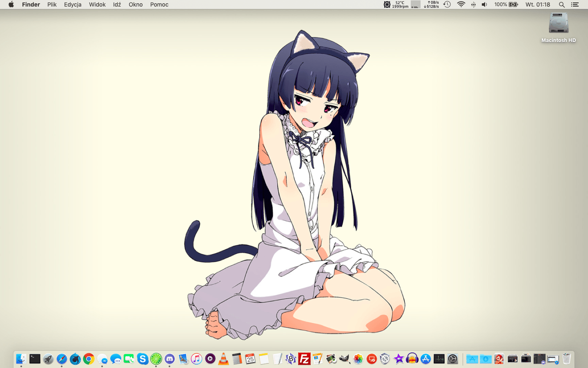
Task: Open Audacity headphones icon in dock
Action: click(x=412, y=359)
